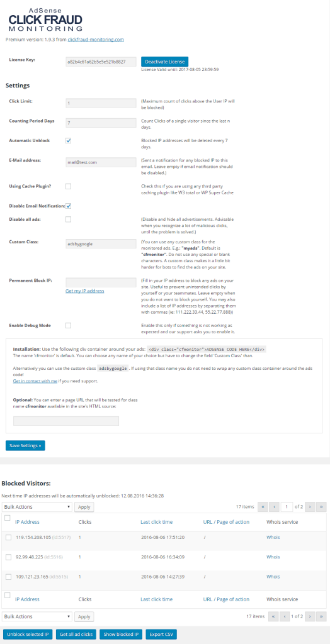
Task: Open the top Bulk Actions dropdown
Action: pos(37,507)
